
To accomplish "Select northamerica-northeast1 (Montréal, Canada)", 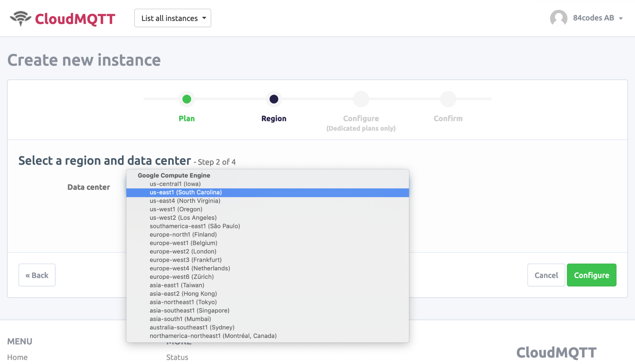I will tap(267, 336).
